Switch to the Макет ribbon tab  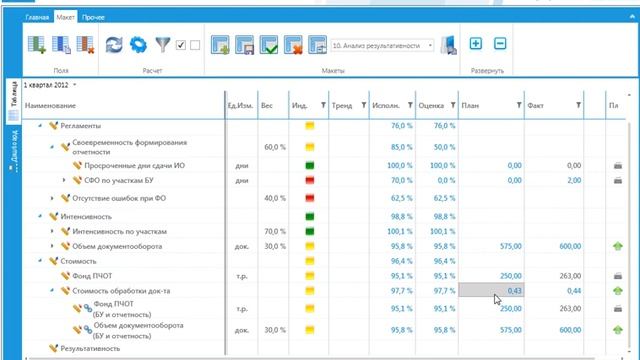coord(65,17)
